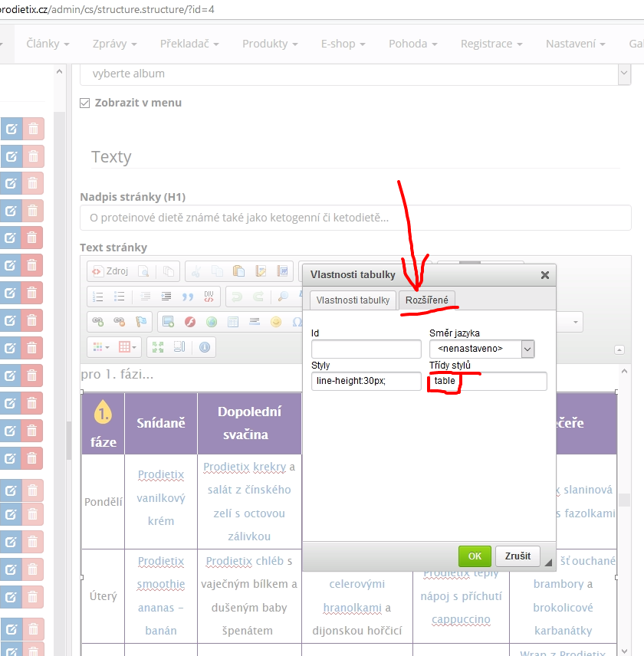Click the redo arrow icon
Image resolution: width=644 pixels, height=656 pixels.
pos(258,297)
